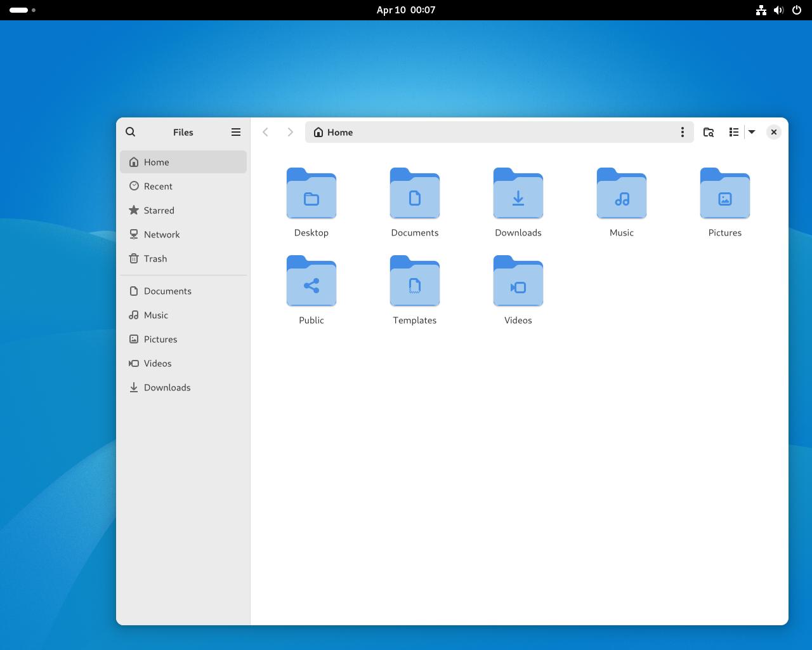Expand the view options dropdown arrow
This screenshot has width=812, height=650.
752,132
